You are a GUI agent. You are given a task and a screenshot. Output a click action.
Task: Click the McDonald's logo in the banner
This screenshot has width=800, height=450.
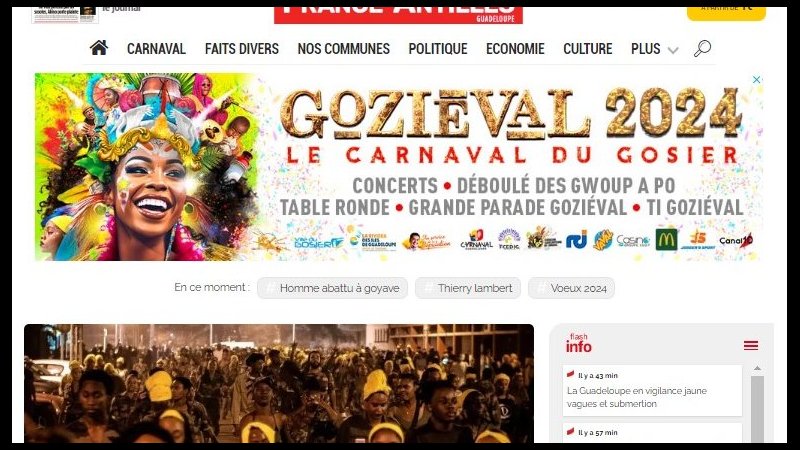666,239
